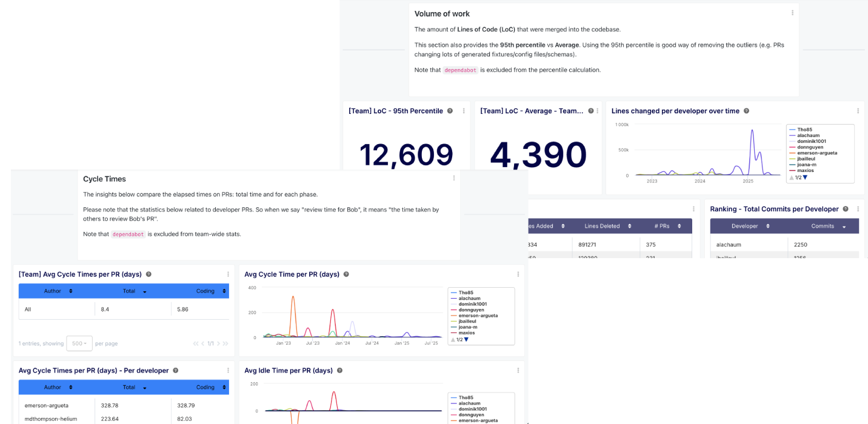868x424 pixels.
Task: Sort Team cycle table by Coding
Action: click(x=201, y=291)
